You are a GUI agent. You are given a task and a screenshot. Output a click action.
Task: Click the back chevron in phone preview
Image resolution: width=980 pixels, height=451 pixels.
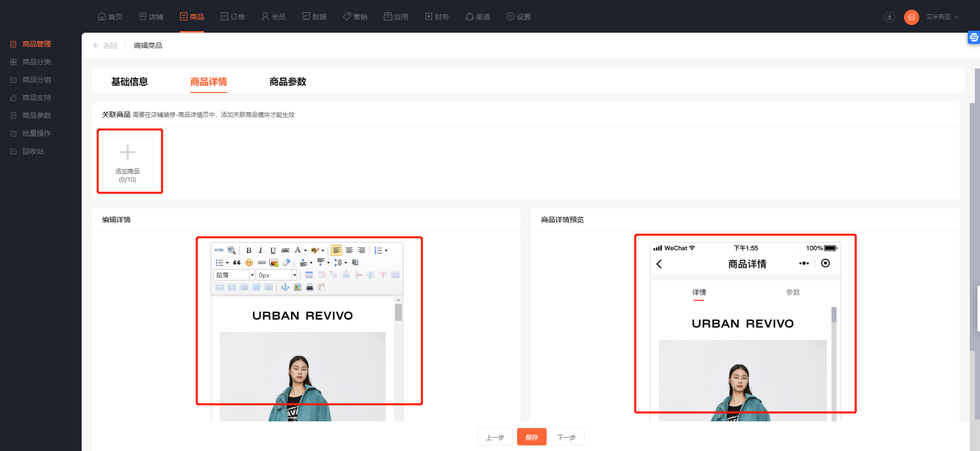coord(659,264)
